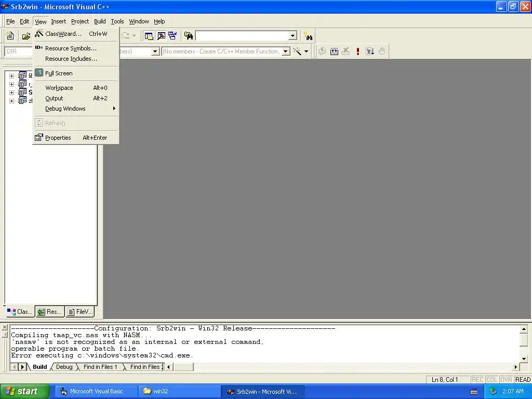Open the Project menu
The width and height of the screenshot is (532, 399).
[x=80, y=21]
